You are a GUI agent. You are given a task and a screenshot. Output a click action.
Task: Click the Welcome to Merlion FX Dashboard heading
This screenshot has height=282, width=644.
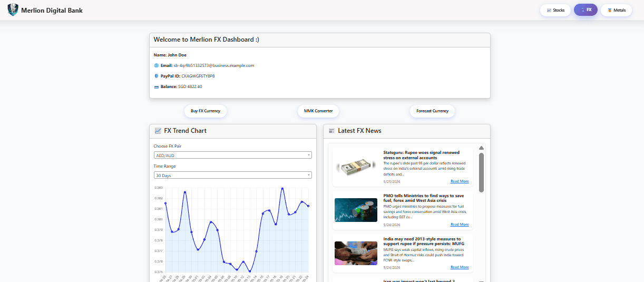tap(206, 40)
